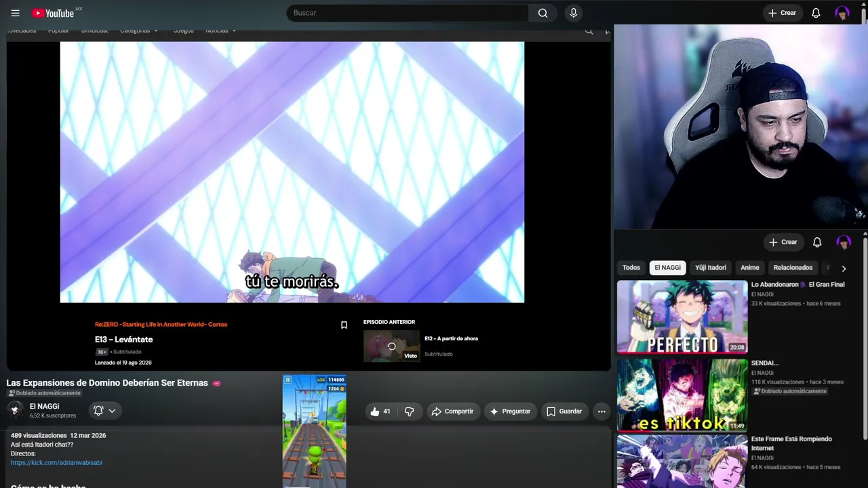Open El NAGGi channel avatar

[15, 409]
